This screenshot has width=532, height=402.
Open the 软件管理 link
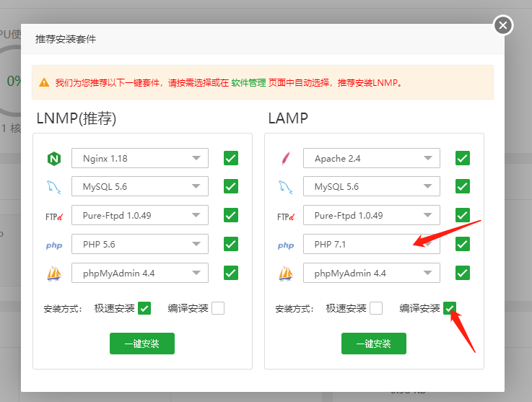click(x=249, y=82)
